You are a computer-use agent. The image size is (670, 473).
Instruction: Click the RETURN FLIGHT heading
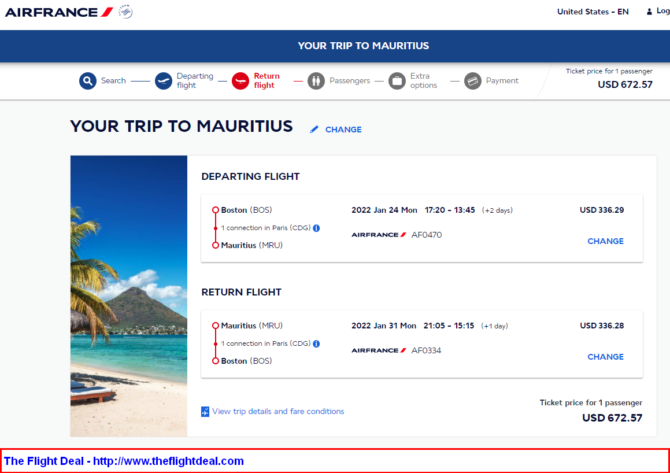[241, 292]
